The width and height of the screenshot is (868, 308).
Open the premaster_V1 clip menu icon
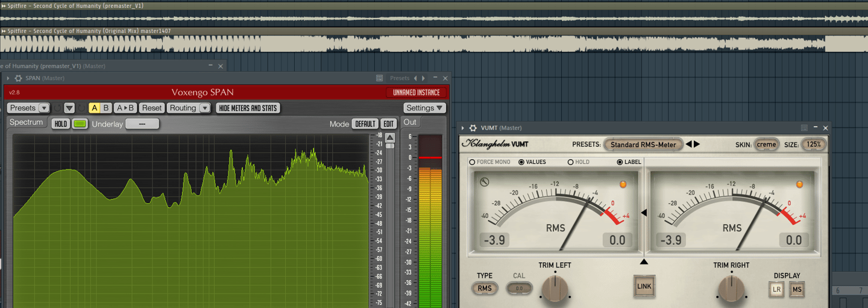[x=4, y=5]
